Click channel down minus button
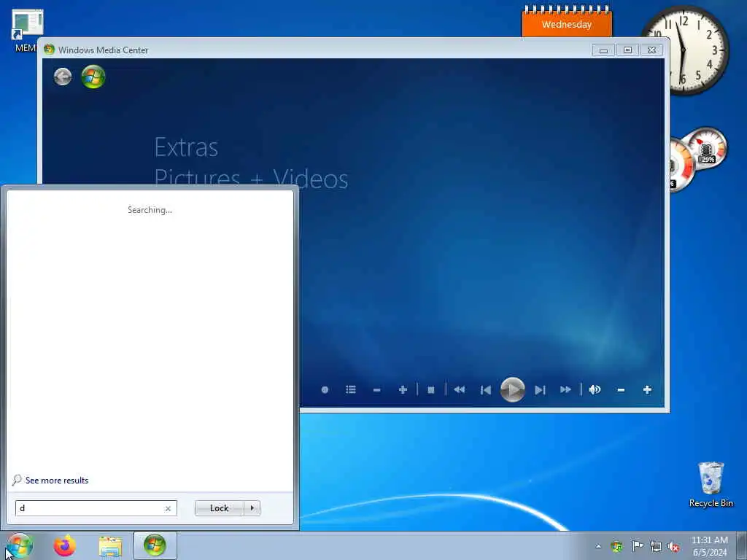The width and height of the screenshot is (747, 560). (x=377, y=390)
